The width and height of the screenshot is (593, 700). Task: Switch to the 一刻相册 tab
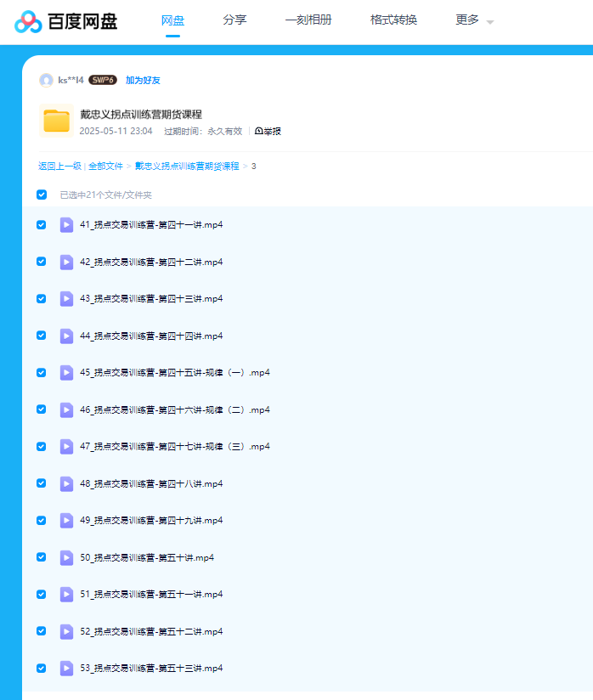coord(308,20)
